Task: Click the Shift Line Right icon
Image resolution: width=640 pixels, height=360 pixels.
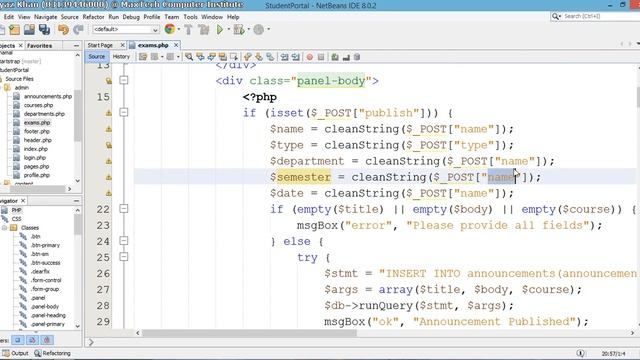Action: point(296,57)
